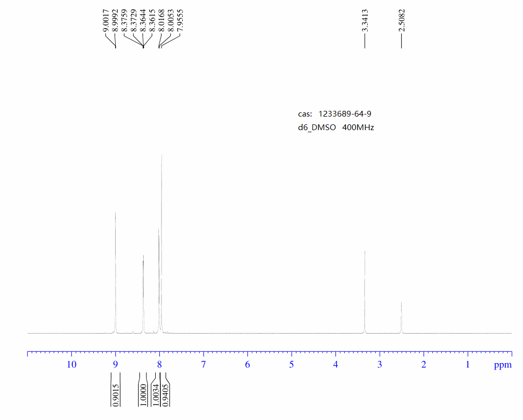Select the peak label 7.9555
523x420 pixels.
click(180, 21)
